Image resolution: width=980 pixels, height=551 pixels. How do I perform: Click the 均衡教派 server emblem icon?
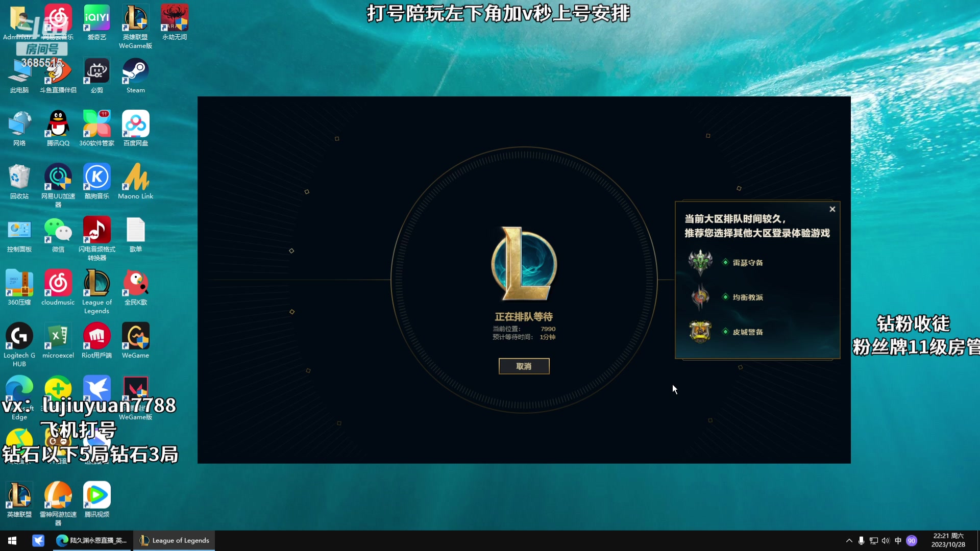[700, 296]
